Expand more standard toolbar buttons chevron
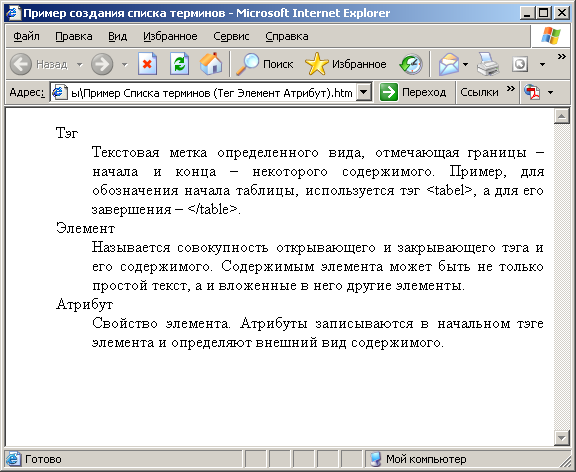 562,57
